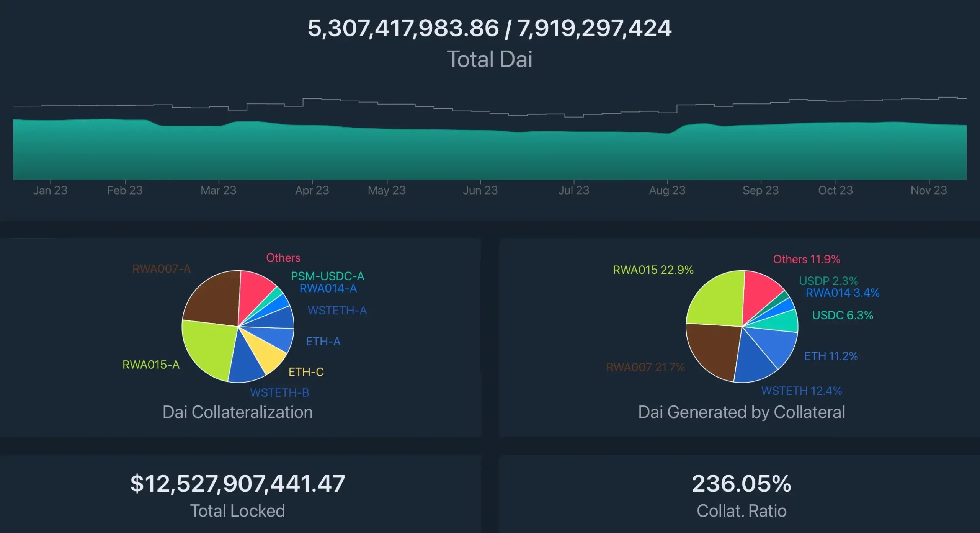The width and height of the screenshot is (980, 533).
Task: Click the Dai Collateralization chart title
Action: [238, 412]
